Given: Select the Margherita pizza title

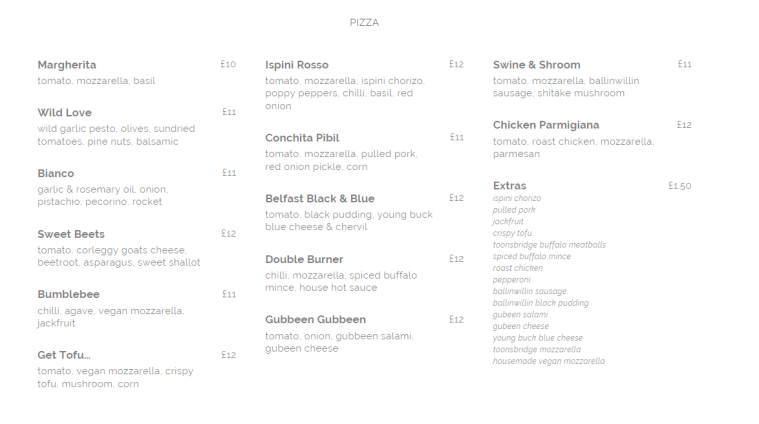Looking at the screenshot, I should [x=67, y=65].
